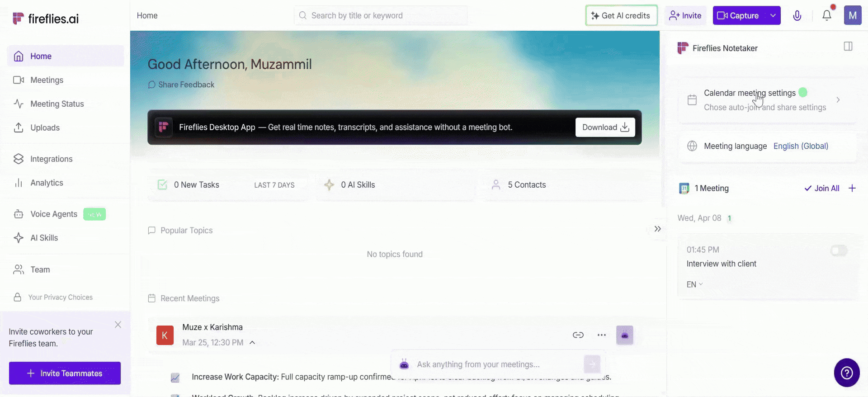Image resolution: width=868 pixels, height=397 pixels.
Task: Click the purple bot icon on Muze x Karishma
Action: click(x=625, y=335)
